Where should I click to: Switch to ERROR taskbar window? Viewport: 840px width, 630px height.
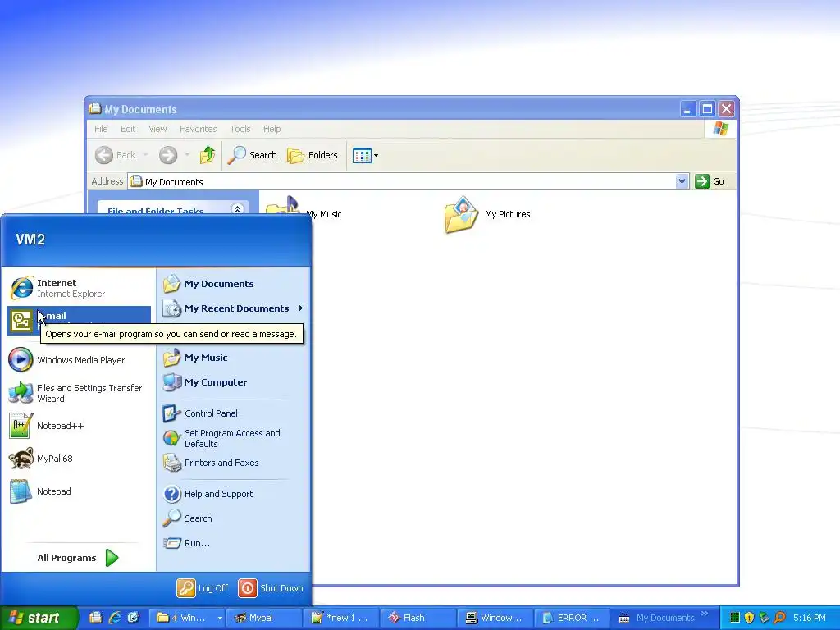[x=572, y=618]
